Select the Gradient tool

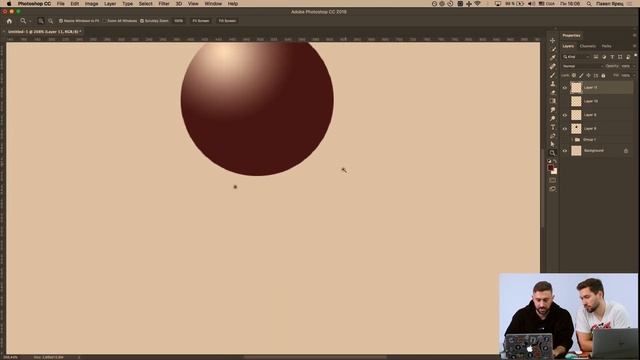[553, 101]
